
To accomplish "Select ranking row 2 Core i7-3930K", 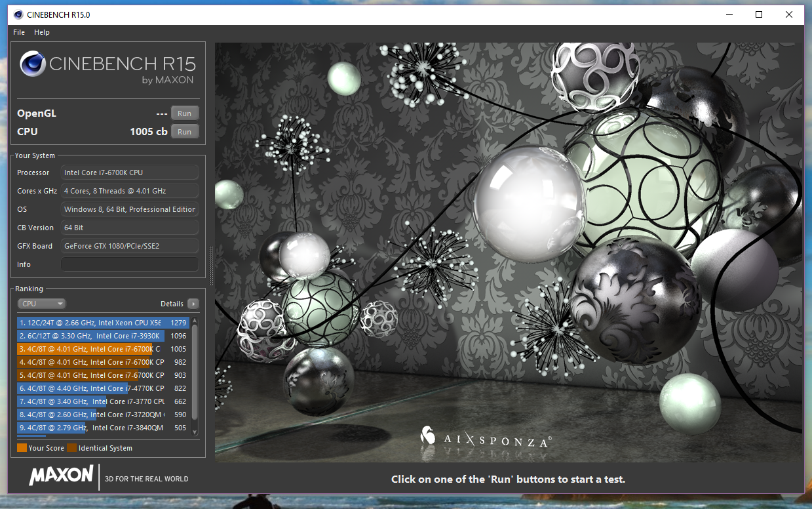I will pos(104,336).
